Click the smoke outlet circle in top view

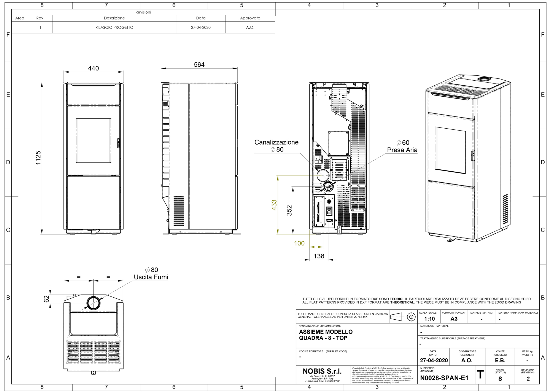point(93,303)
